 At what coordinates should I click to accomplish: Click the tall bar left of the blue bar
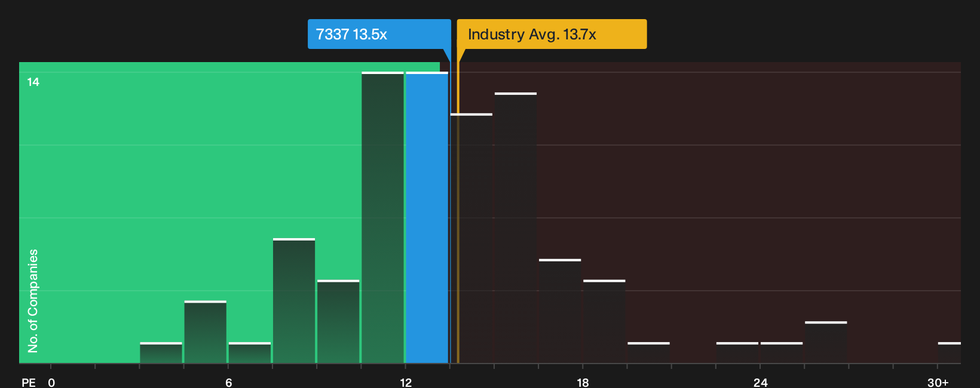click(x=382, y=217)
